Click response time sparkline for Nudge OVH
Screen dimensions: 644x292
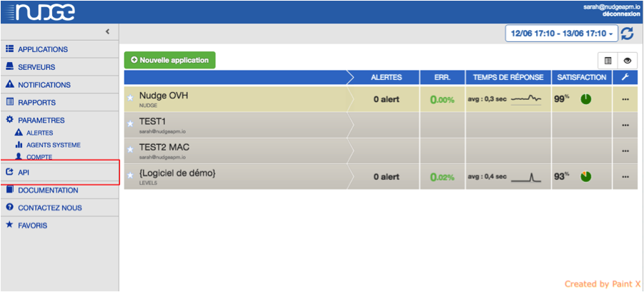(x=525, y=98)
